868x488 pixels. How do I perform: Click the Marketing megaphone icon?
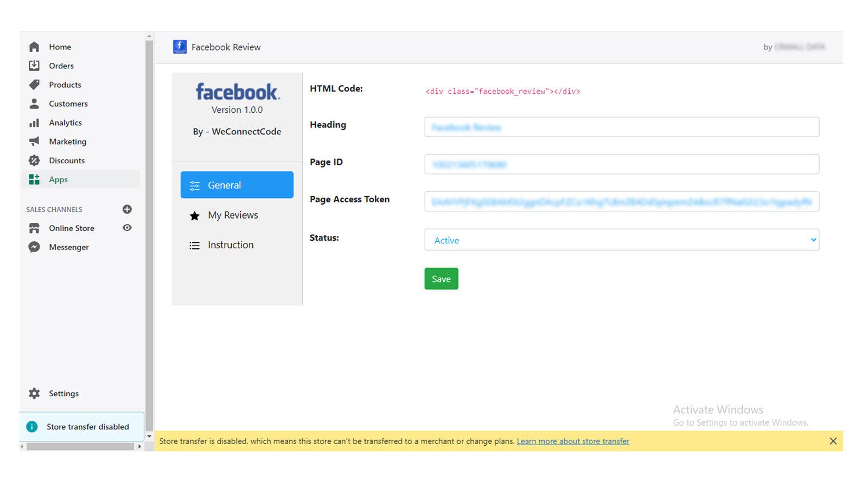tap(34, 142)
